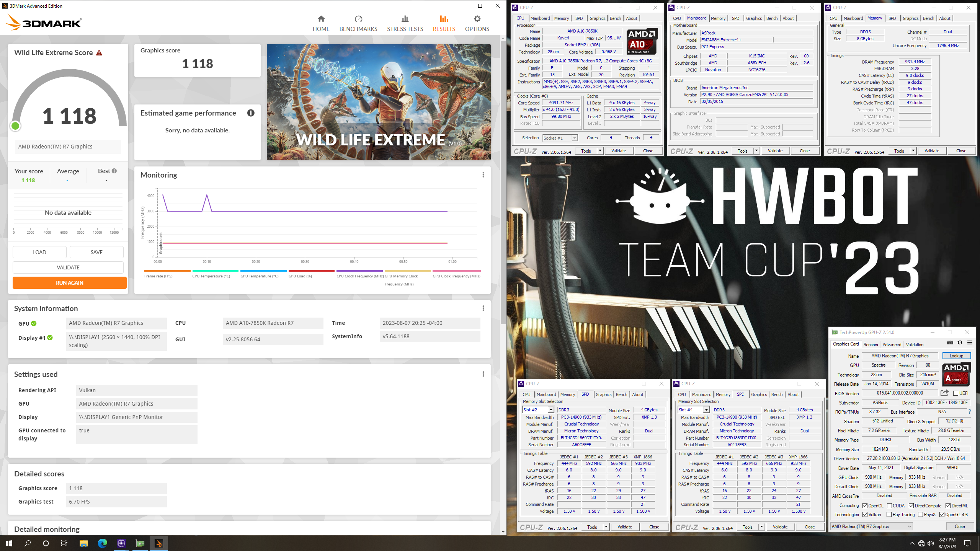This screenshot has height=551, width=980.
Task: Open GPU-Z hamburger menu
Action: [x=970, y=343]
